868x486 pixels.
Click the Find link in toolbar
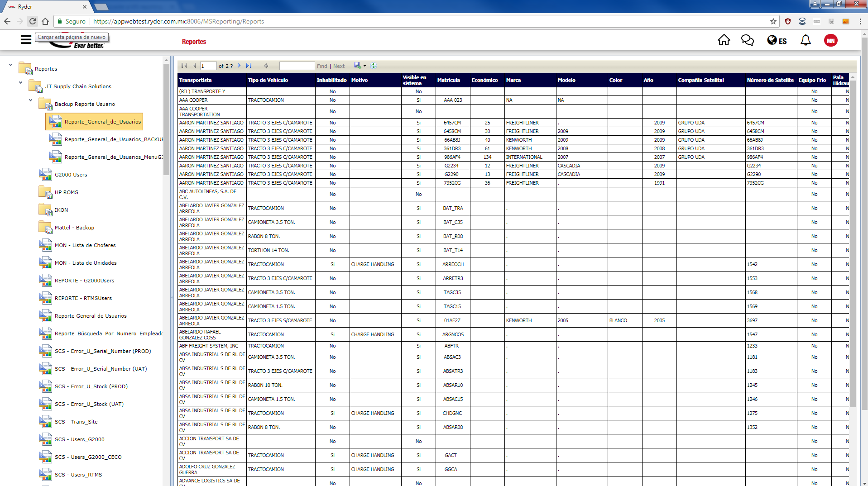[321, 66]
